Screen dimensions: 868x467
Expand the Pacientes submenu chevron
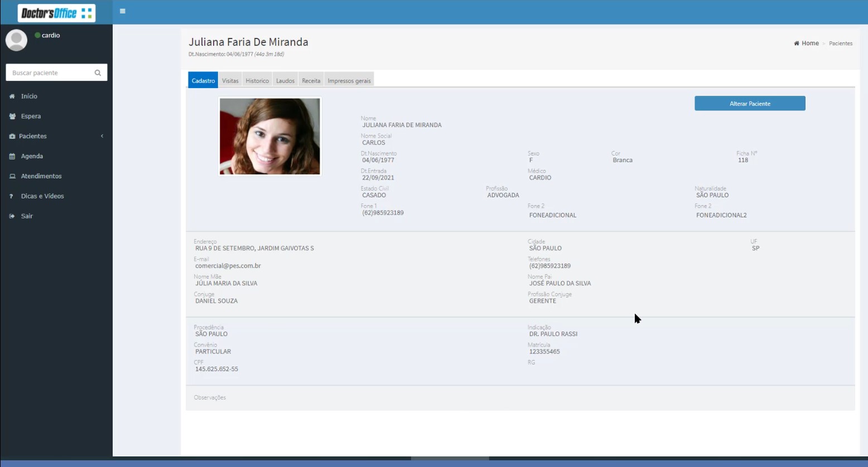102,136
